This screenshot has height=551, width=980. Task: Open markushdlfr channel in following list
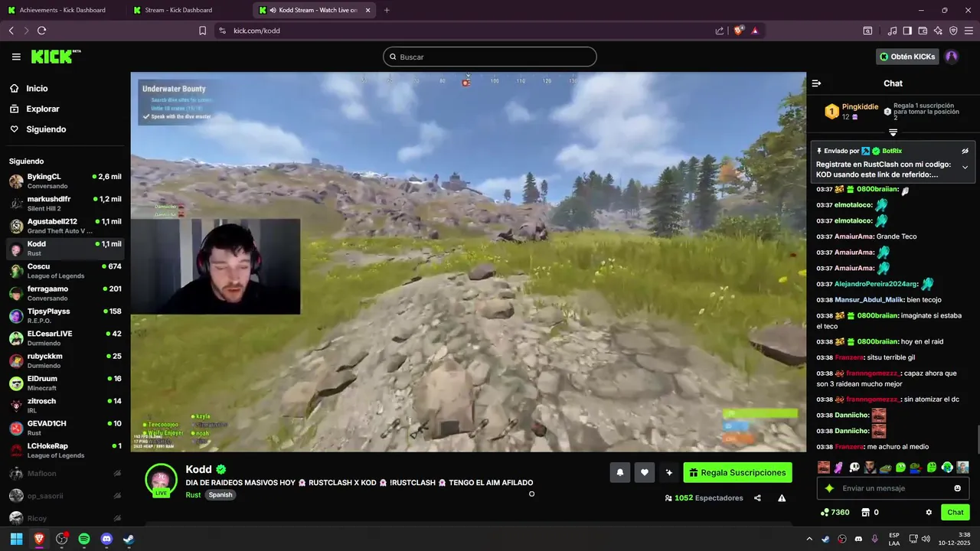[65, 203]
